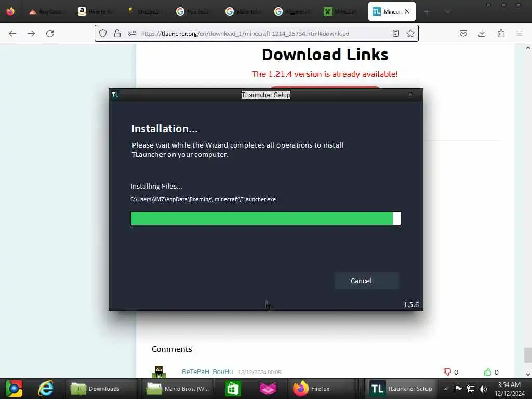Bookmark this page with the star
Viewport: 532px width, 399px height.
410,33
